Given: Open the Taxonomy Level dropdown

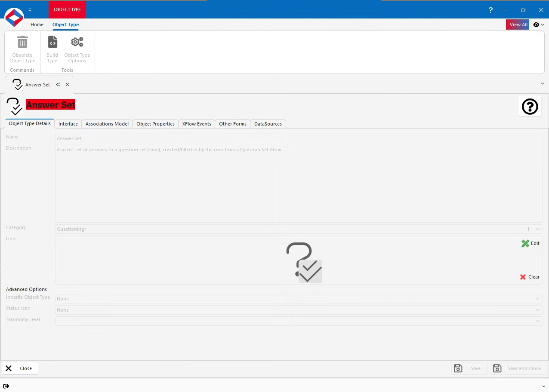Looking at the screenshot, I should coord(537,321).
